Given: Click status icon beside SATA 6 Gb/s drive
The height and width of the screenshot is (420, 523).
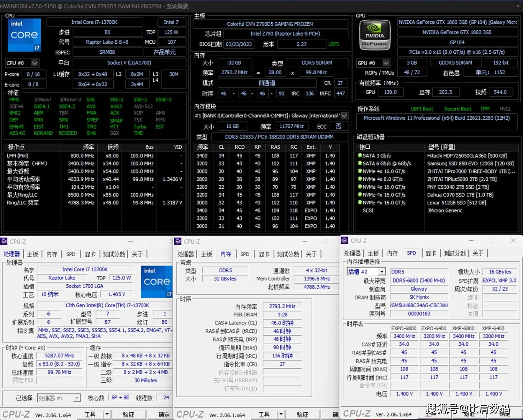Looking at the screenshot, I should point(360,163).
